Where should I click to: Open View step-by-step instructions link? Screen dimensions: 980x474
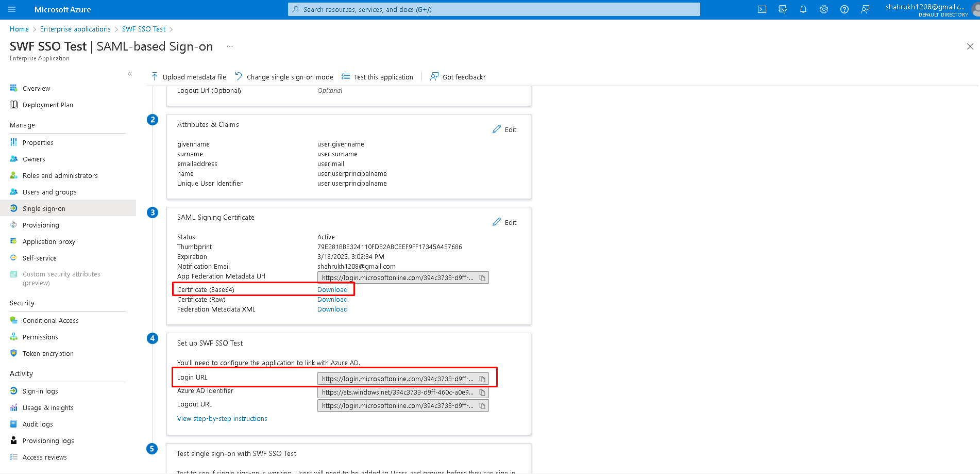[222, 418]
